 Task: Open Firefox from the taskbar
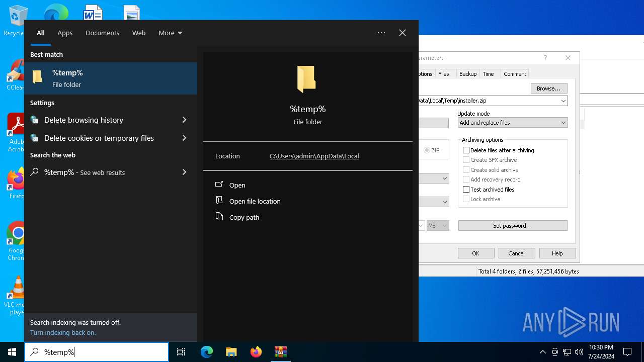point(256,352)
